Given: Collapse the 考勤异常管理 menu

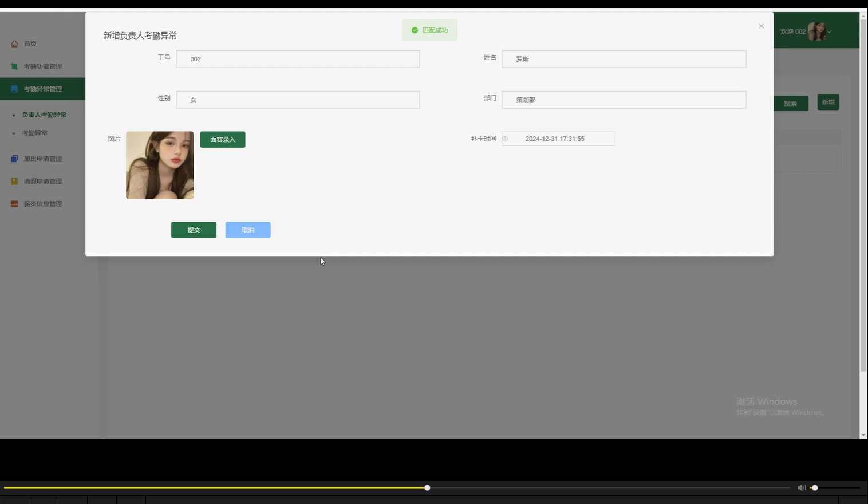Looking at the screenshot, I should coord(42,89).
